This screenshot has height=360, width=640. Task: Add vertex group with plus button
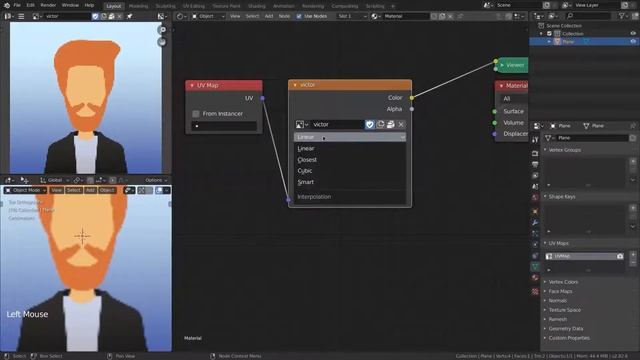click(633, 161)
